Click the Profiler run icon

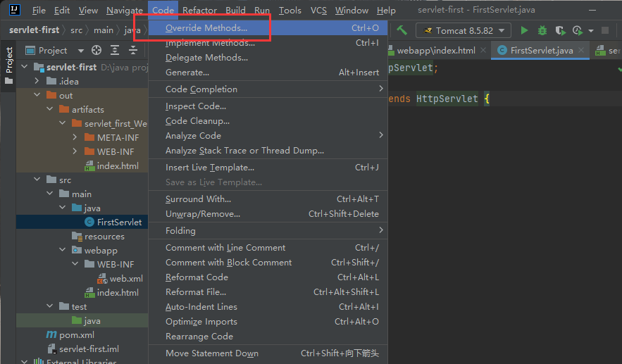point(578,30)
